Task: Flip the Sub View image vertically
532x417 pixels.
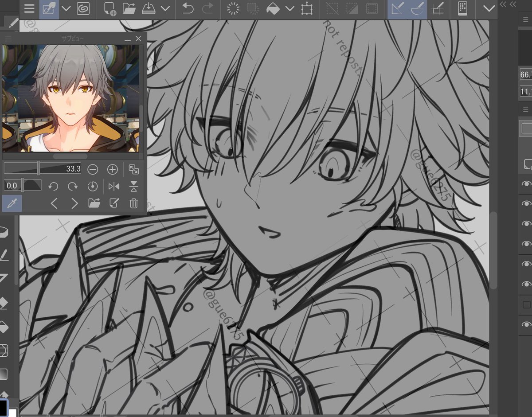Action: pyautogui.click(x=134, y=186)
